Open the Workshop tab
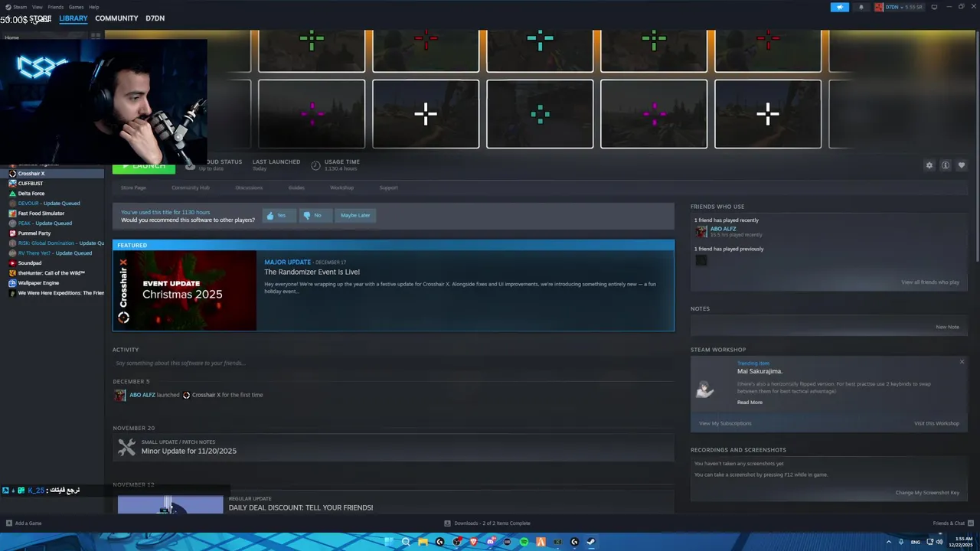This screenshot has width=980, height=551. pyautogui.click(x=341, y=187)
